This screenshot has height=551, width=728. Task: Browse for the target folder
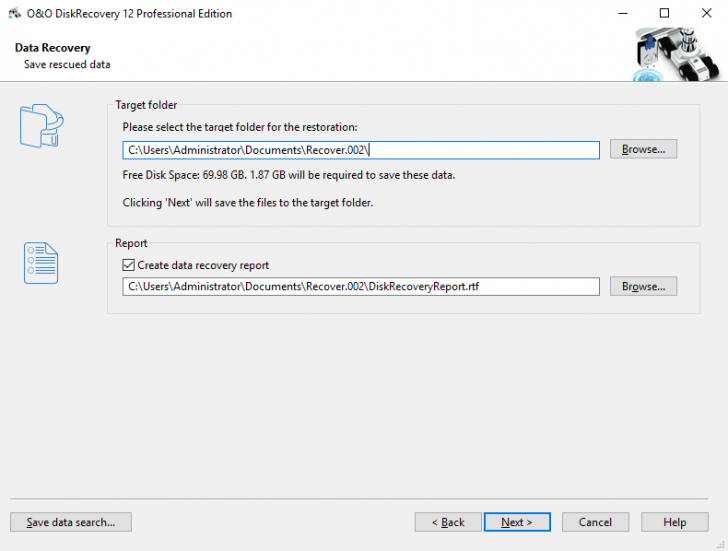tap(643, 149)
